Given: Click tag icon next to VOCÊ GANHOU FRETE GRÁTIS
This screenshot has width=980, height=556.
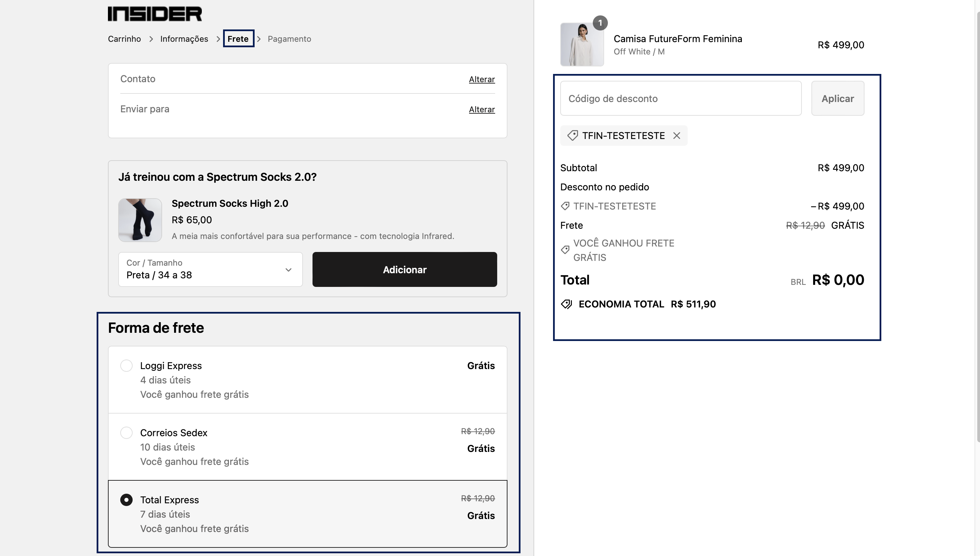Looking at the screenshot, I should tap(565, 250).
